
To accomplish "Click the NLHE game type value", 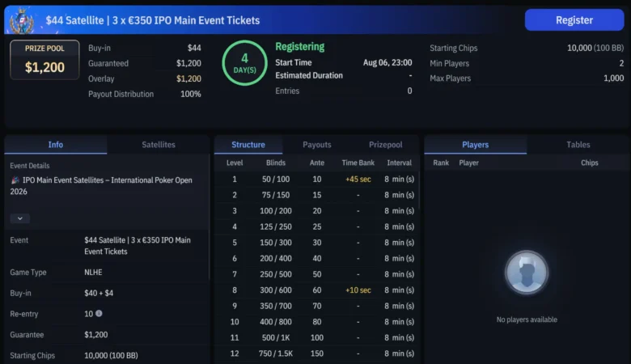I will coord(93,273).
